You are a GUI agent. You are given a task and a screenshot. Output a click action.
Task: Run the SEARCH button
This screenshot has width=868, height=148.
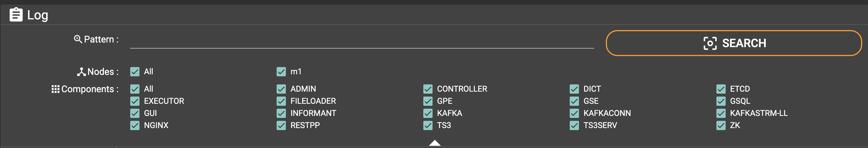click(733, 43)
